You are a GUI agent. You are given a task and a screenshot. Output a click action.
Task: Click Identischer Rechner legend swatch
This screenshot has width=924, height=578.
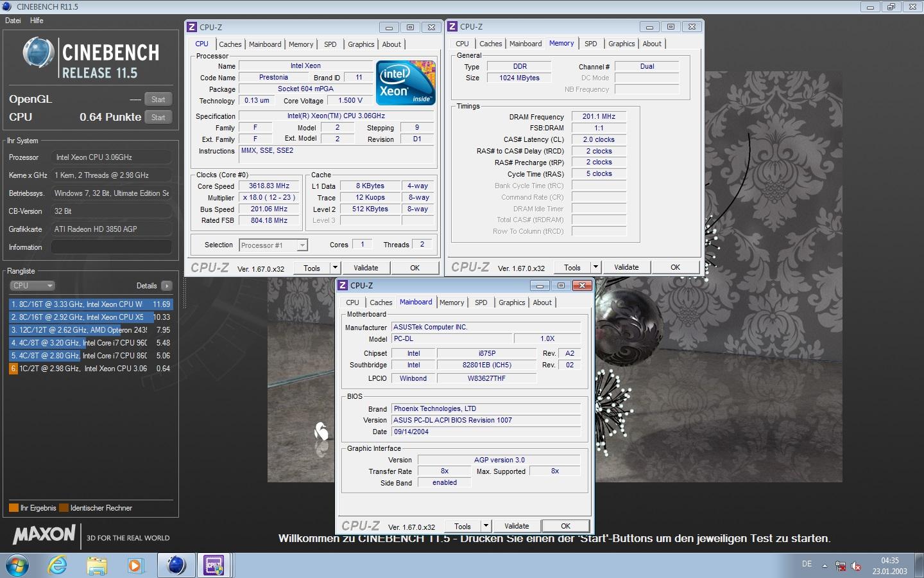[64, 508]
